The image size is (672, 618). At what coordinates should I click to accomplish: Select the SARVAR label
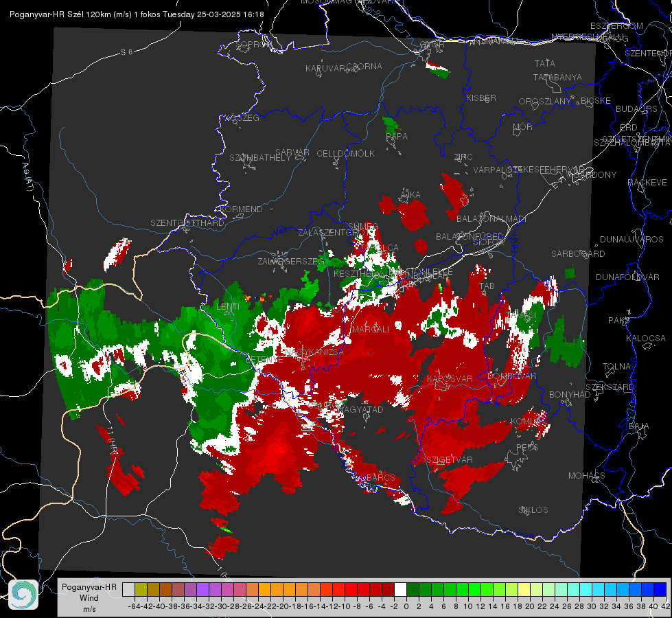tap(292, 152)
